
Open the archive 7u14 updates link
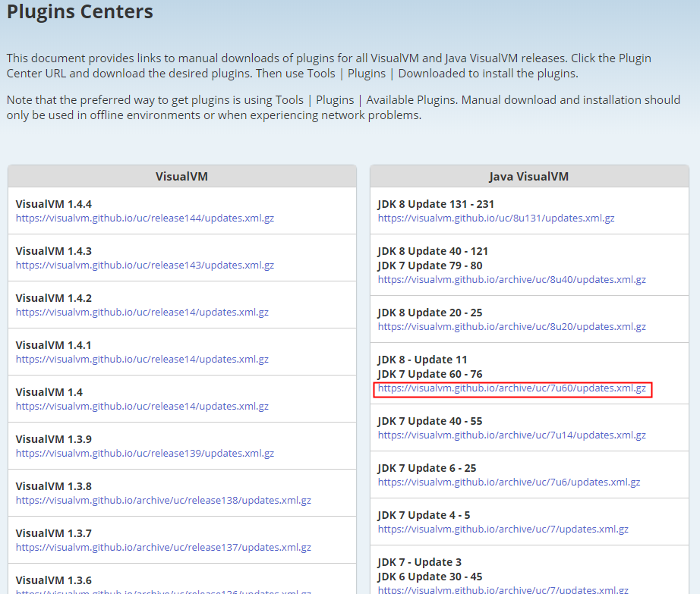[512, 435]
